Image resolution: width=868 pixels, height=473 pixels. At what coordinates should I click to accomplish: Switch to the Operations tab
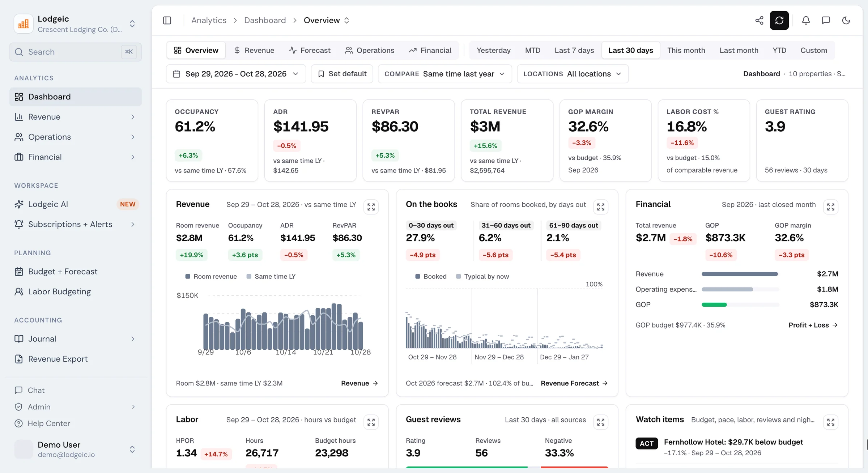(370, 50)
